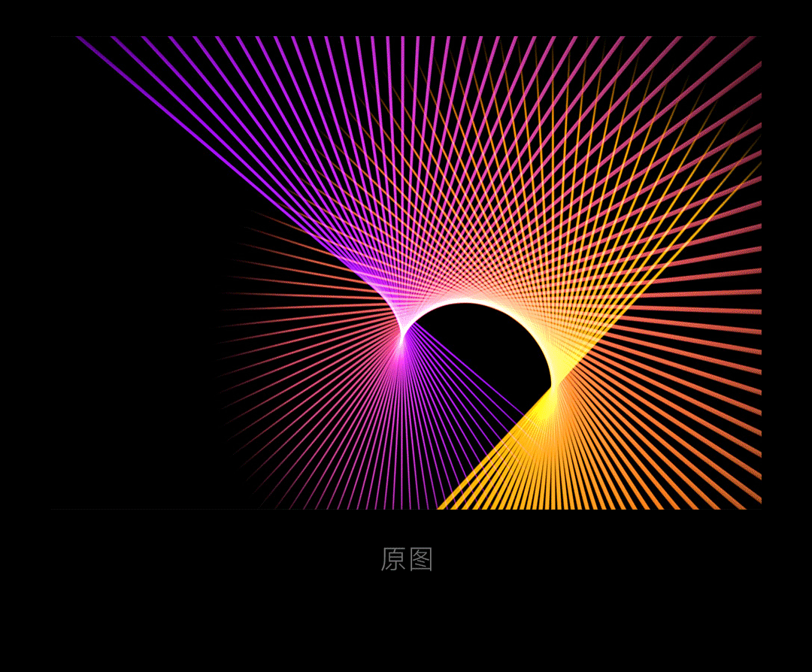Click the 图 character in the caption
This screenshot has width=812, height=672.
point(421,559)
